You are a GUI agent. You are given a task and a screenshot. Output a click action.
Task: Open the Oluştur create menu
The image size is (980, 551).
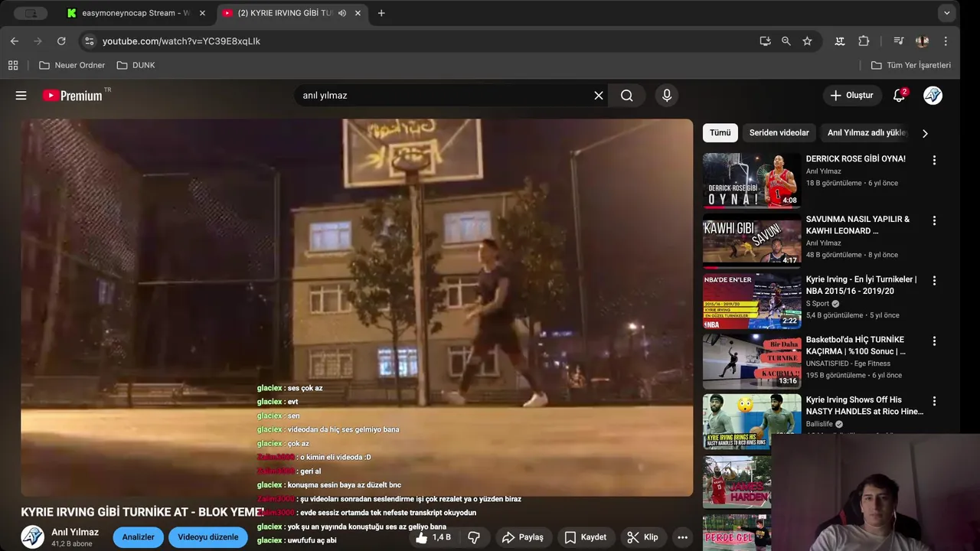click(x=851, y=96)
